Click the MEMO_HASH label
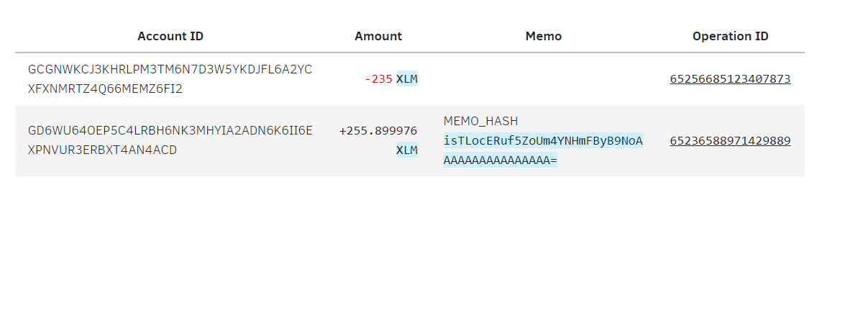Screen dimensions: 868x331 tap(480, 121)
